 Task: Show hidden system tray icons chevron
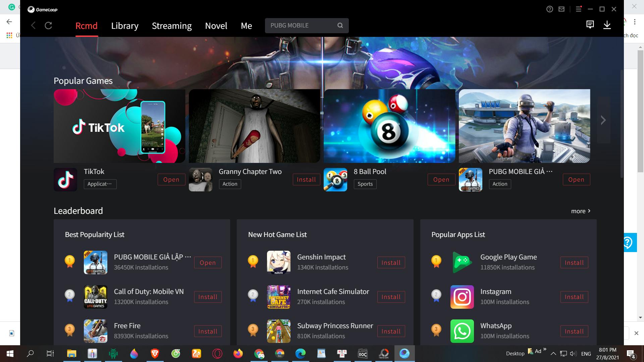click(x=553, y=354)
